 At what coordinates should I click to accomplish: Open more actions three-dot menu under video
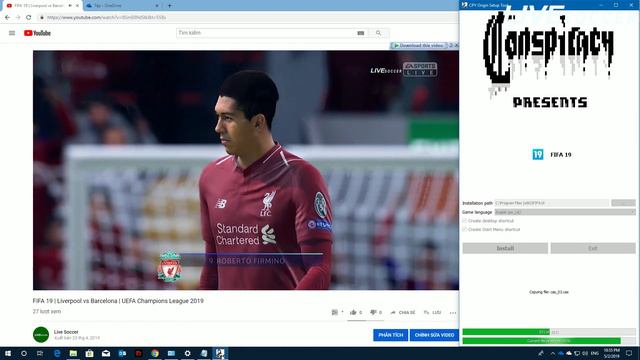coord(453,313)
